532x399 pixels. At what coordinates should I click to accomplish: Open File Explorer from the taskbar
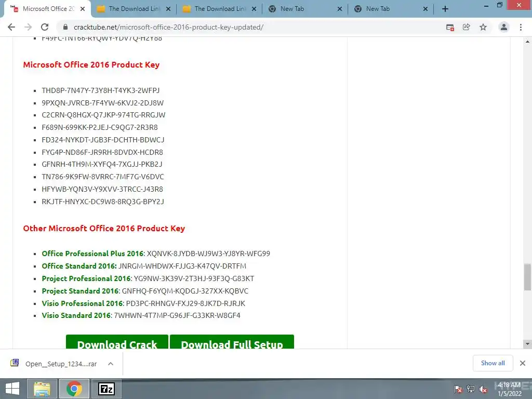tap(42, 389)
